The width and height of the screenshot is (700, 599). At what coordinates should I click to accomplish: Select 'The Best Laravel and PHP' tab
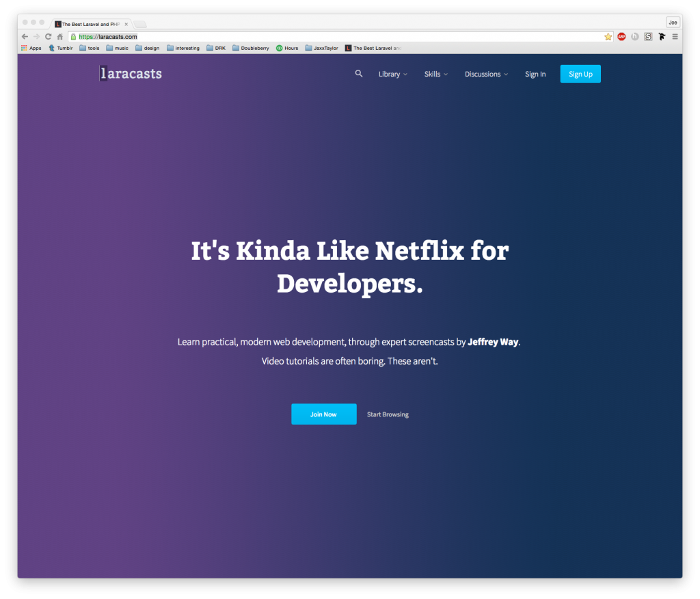91,24
